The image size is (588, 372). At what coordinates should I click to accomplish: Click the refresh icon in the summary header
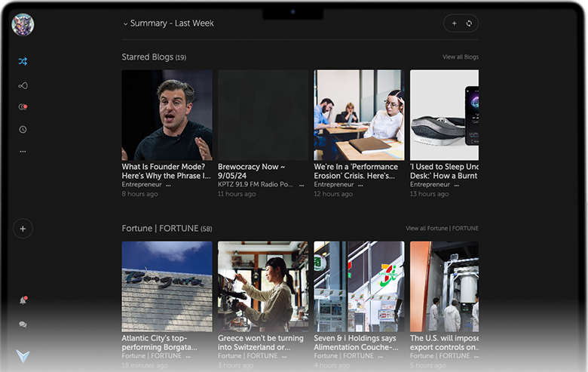click(x=469, y=23)
